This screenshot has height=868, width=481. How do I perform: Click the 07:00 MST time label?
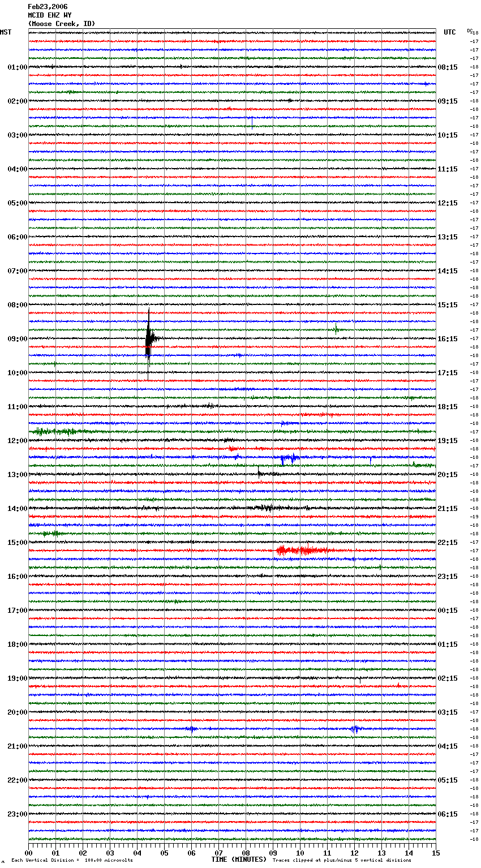click(x=18, y=271)
